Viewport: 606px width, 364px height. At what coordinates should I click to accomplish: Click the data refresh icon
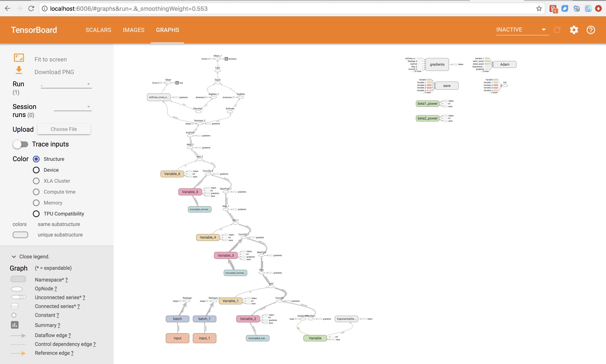[x=557, y=30]
